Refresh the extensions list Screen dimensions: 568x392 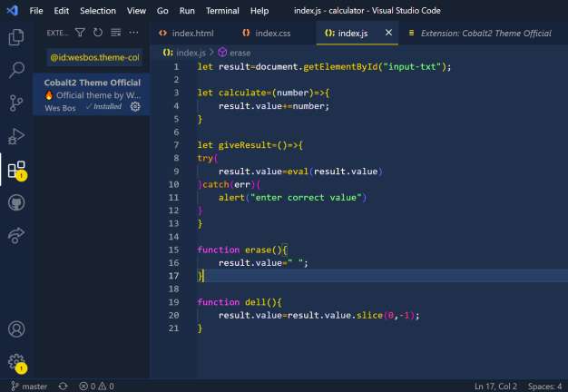tap(98, 33)
